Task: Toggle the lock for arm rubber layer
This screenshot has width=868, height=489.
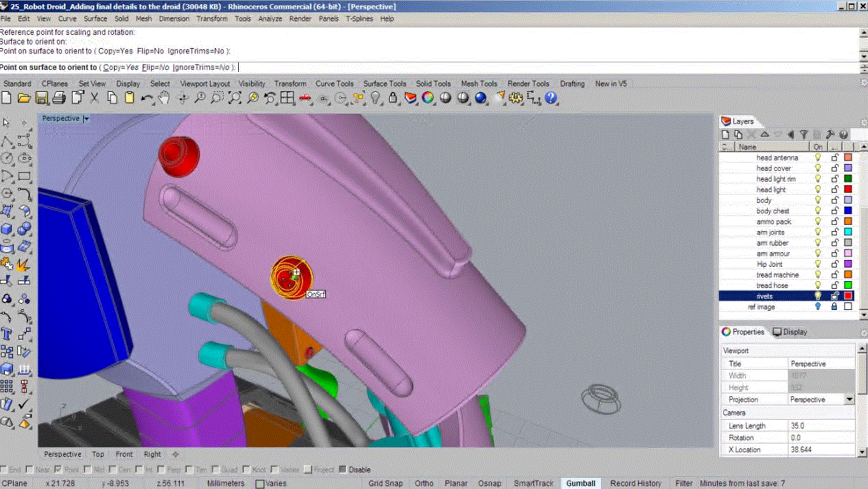Action: pos(834,243)
